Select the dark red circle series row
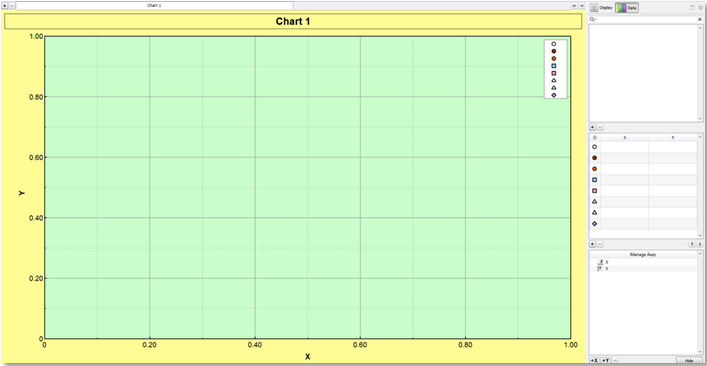Viewport: 707px width, 366px height. pyautogui.click(x=643, y=158)
